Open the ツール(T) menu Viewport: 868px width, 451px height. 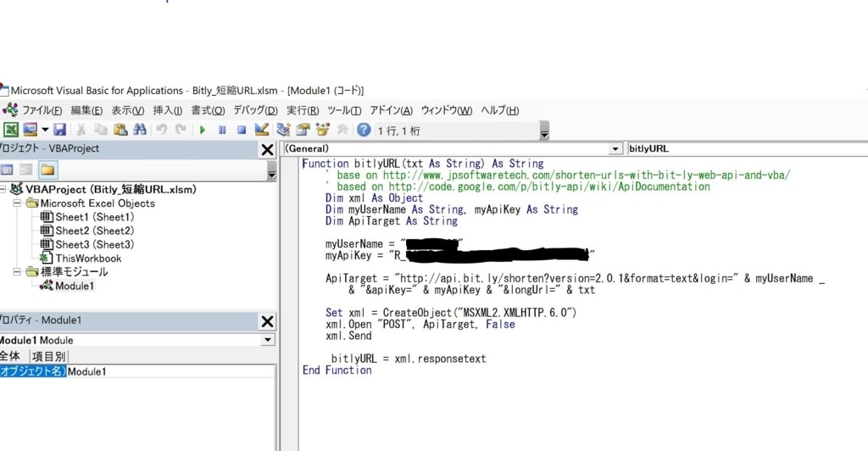click(344, 111)
